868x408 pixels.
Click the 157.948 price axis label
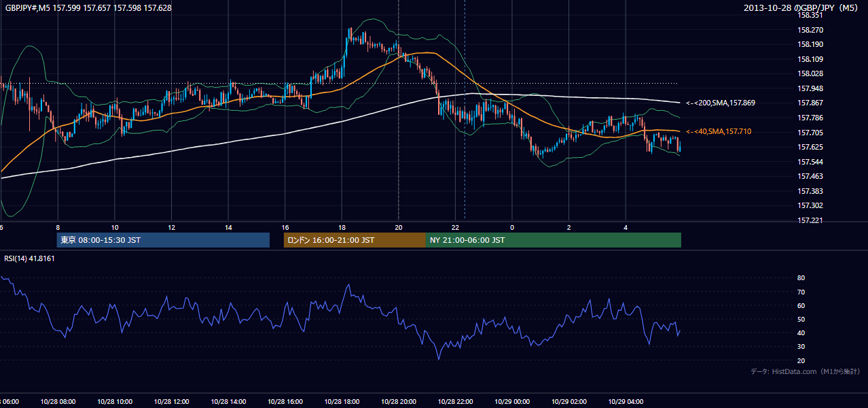[810, 88]
